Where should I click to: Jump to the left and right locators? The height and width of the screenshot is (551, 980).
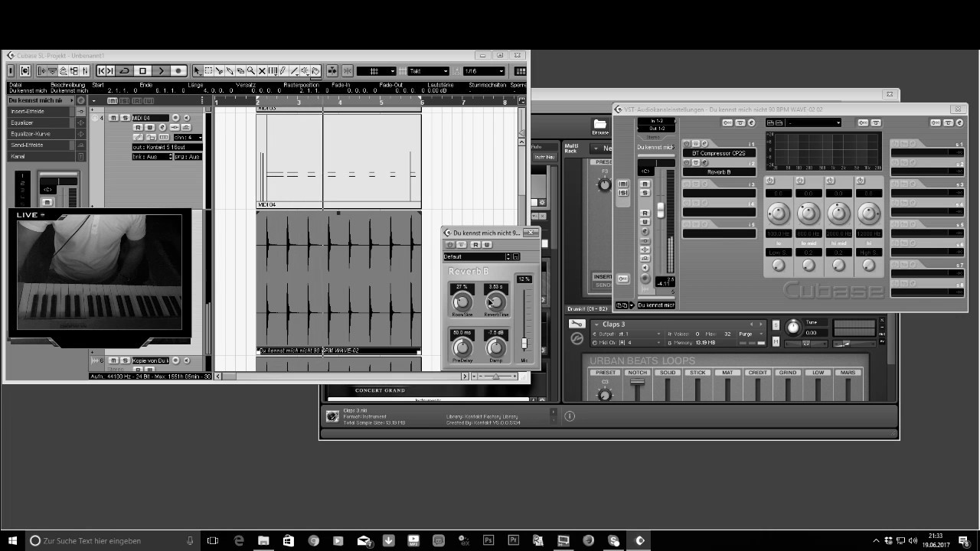(106, 71)
